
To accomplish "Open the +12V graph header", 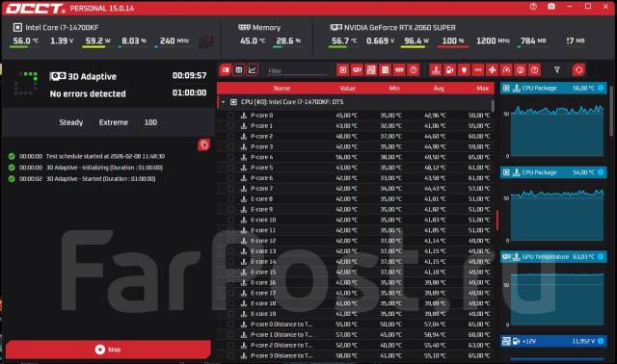I will [x=553, y=341].
